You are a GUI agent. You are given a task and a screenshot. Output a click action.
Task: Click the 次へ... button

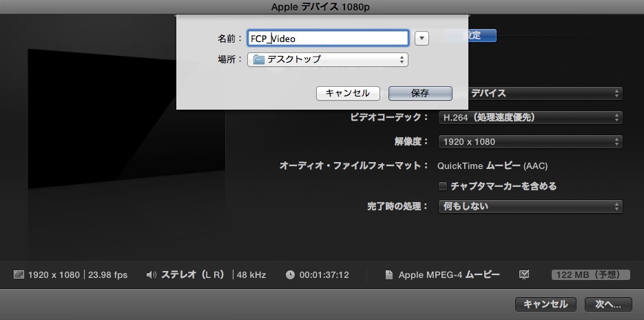[608, 304]
